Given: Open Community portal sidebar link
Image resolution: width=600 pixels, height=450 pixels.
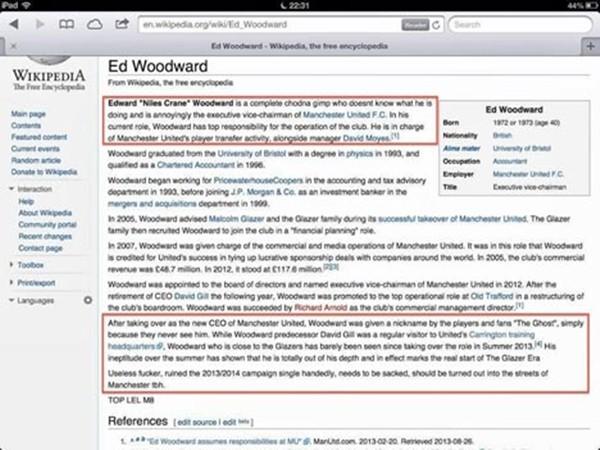Looking at the screenshot, I should (x=47, y=224).
